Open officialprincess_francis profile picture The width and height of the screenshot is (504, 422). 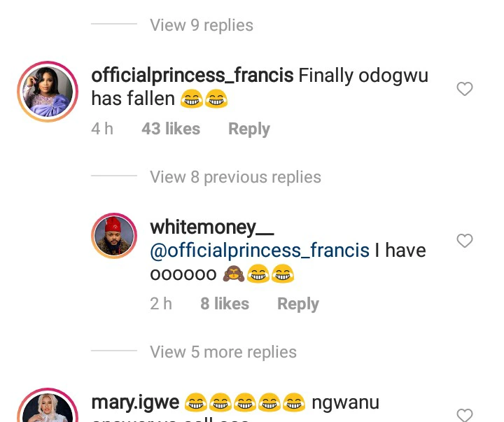(48, 92)
